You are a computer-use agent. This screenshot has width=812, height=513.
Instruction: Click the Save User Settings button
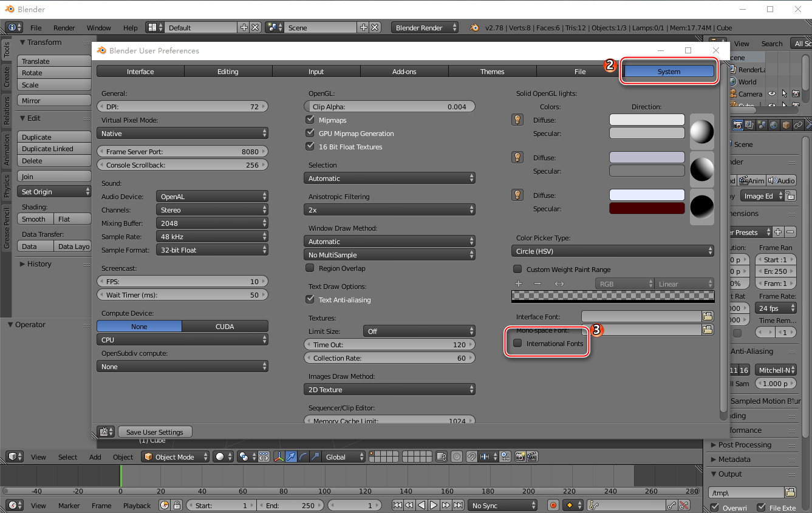155,432
